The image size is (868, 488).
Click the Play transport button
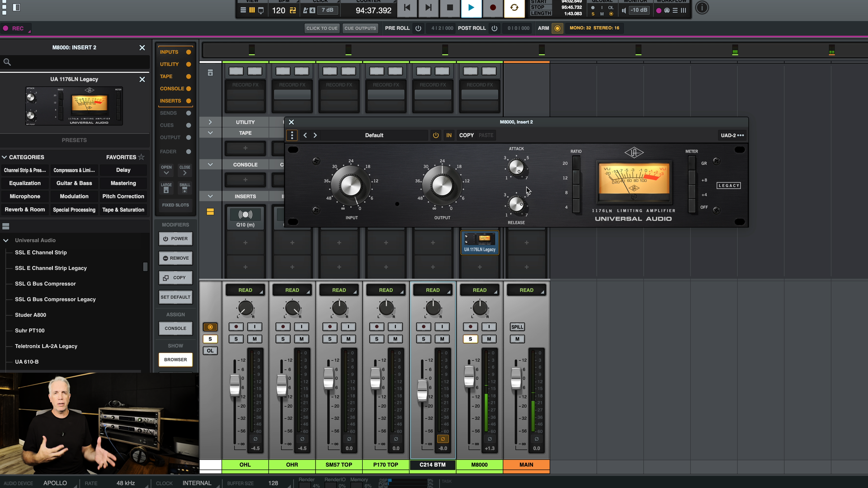(471, 8)
